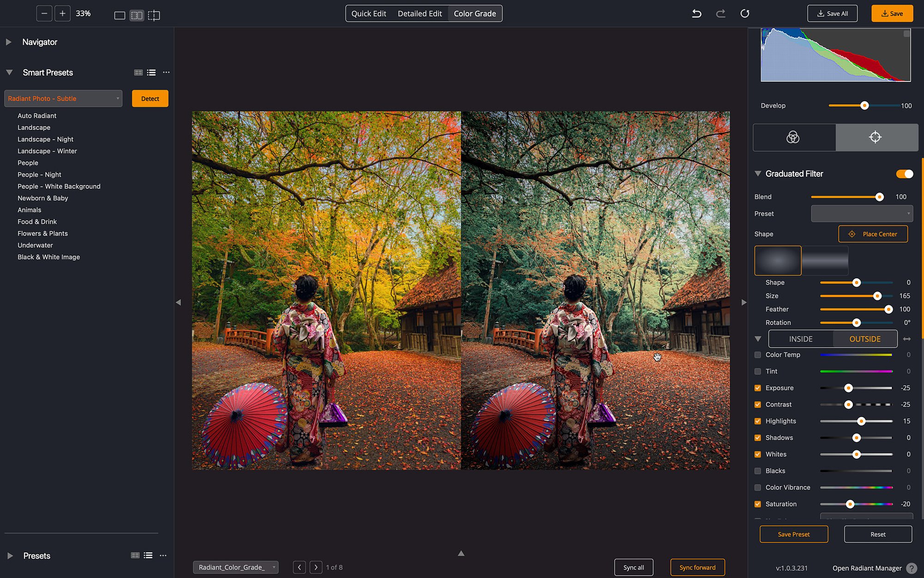Enable the Color Temp checkbox

click(758, 355)
